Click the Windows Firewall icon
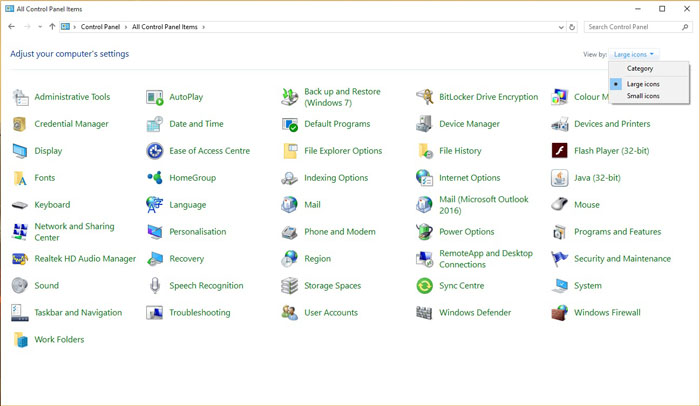Image resolution: width=700 pixels, height=406 pixels. tap(559, 313)
